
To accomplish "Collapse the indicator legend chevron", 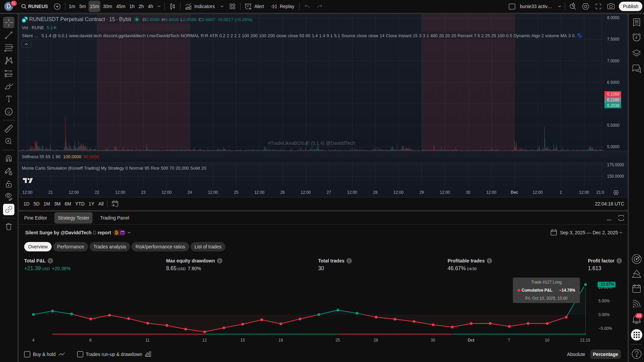I will tap(26, 44).
